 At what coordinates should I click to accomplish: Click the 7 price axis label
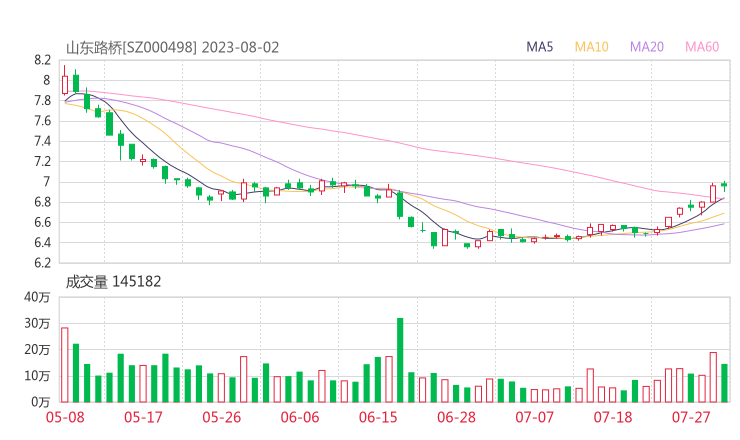coord(46,182)
